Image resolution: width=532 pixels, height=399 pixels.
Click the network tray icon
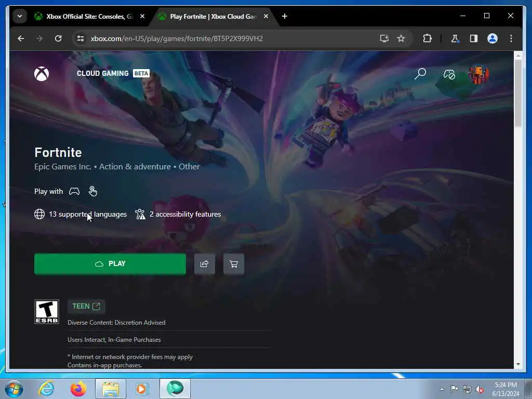[467, 389]
